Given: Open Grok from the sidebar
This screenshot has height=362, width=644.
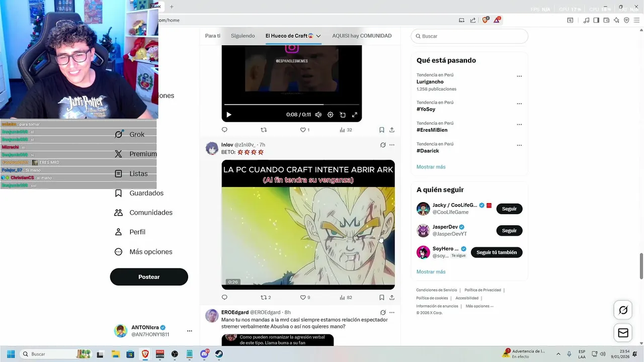Looking at the screenshot, I should [x=130, y=134].
